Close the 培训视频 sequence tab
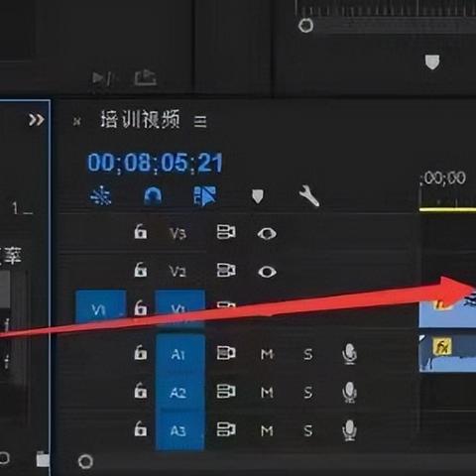 pyautogui.click(x=76, y=122)
